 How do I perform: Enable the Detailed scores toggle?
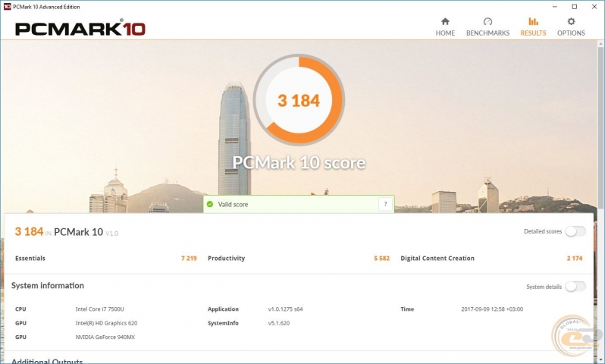point(575,231)
